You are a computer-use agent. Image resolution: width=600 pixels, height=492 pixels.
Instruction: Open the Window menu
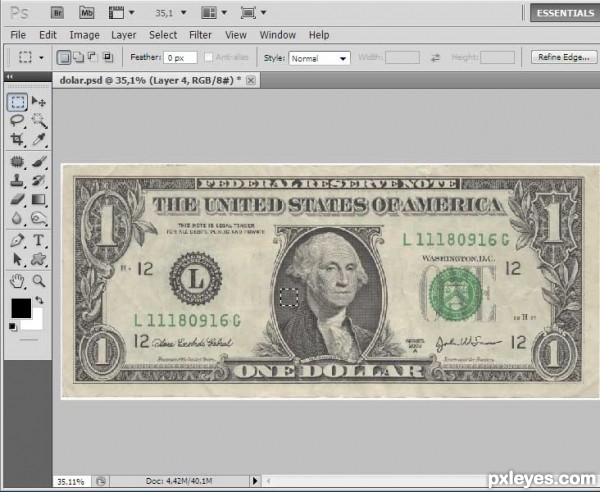pyautogui.click(x=278, y=35)
